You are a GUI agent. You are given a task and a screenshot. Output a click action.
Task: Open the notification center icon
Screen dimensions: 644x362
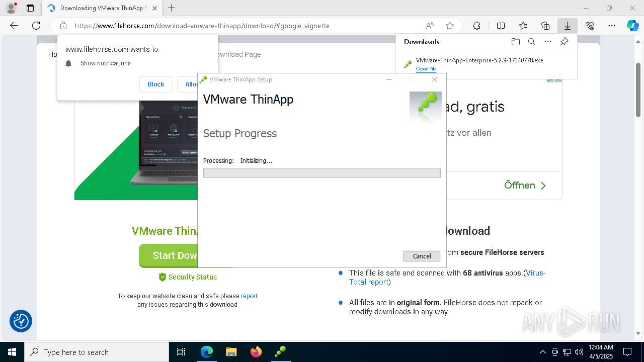[627, 352]
